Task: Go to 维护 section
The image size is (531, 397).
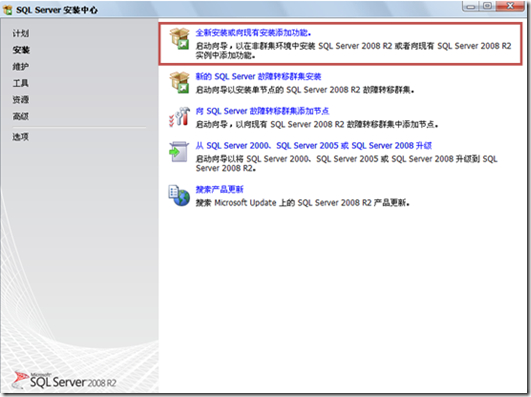Action: pos(21,66)
